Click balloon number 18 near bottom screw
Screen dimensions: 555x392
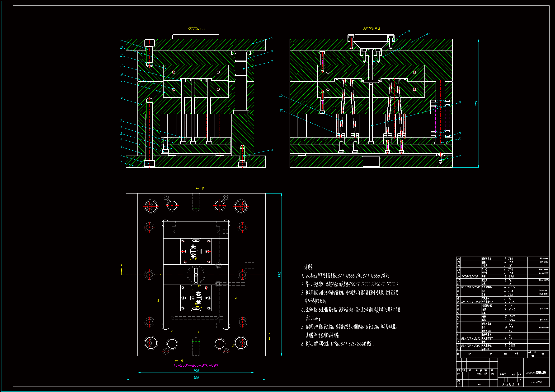pos(272,150)
